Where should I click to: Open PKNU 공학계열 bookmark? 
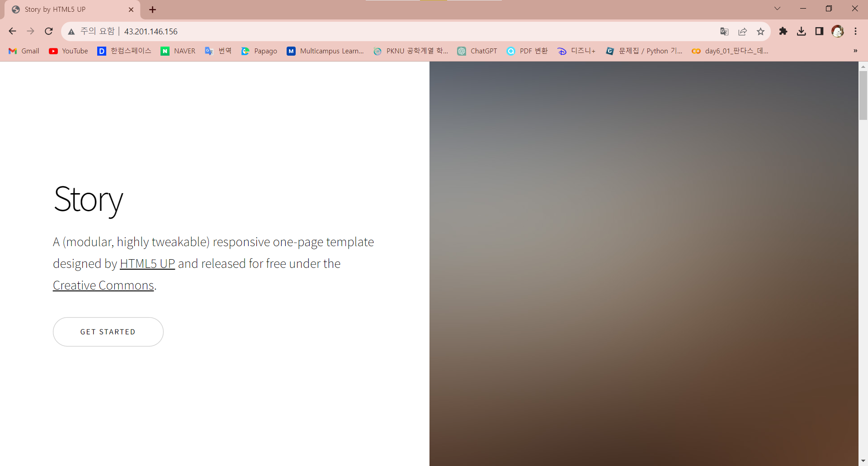pos(411,51)
